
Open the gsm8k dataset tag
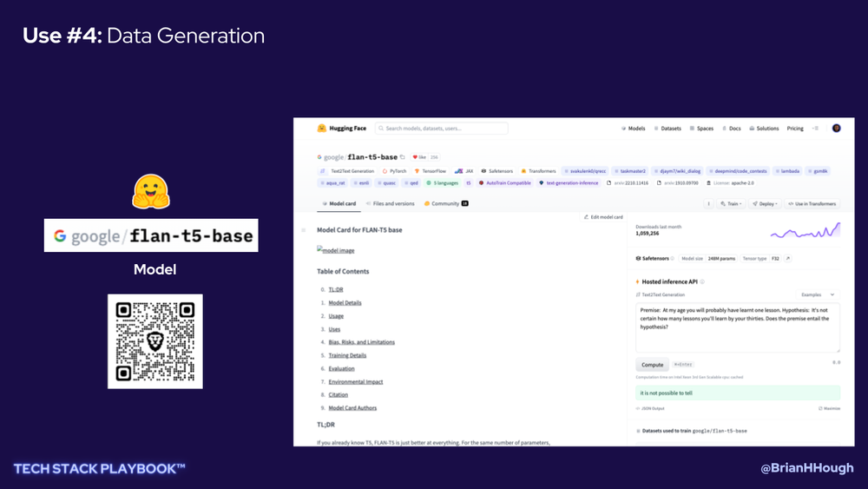tap(818, 171)
